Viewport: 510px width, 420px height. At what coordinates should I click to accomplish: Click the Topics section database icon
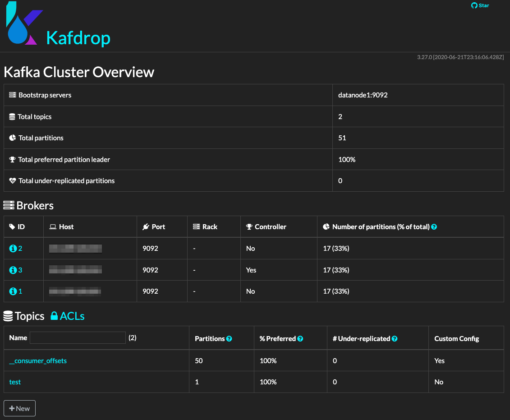(8, 316)
